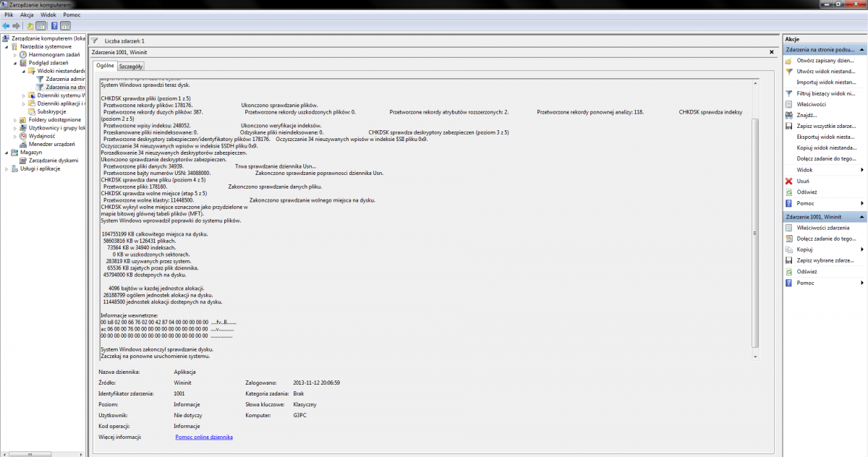
Task: Click the Właściwości icon under Zdarzenia na stronie
Action: [x=789, y=104]
